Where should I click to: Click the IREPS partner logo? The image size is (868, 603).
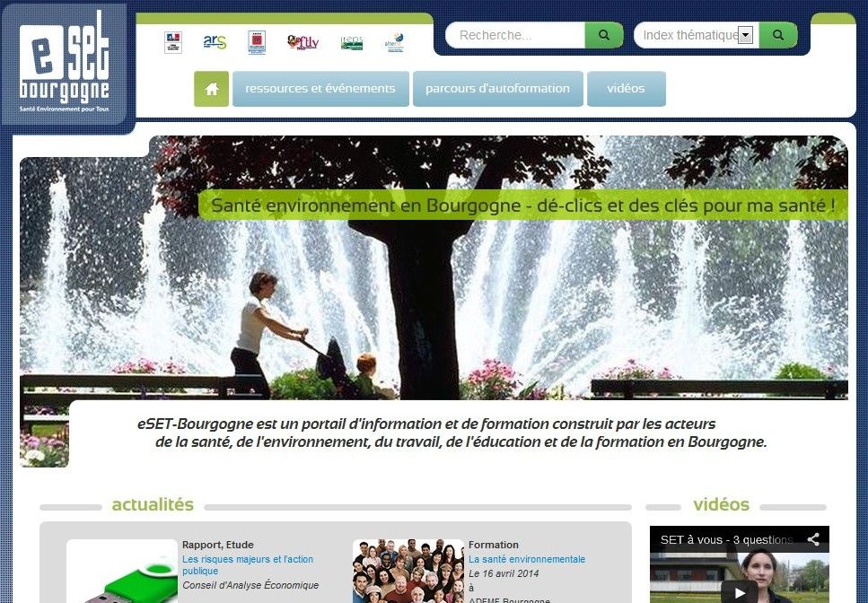coord(352,42)
